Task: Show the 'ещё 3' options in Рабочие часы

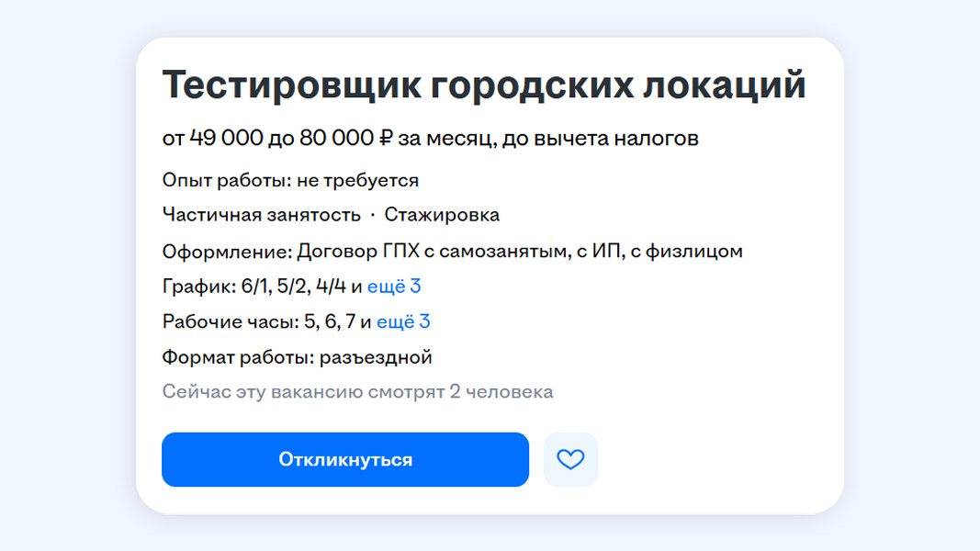Action: click(403, 321)
